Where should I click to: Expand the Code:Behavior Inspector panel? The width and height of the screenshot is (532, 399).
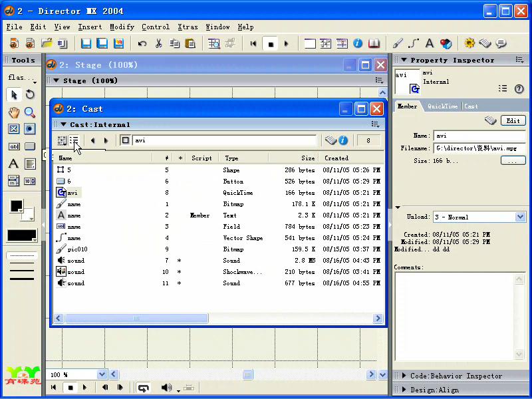[404, 376]
